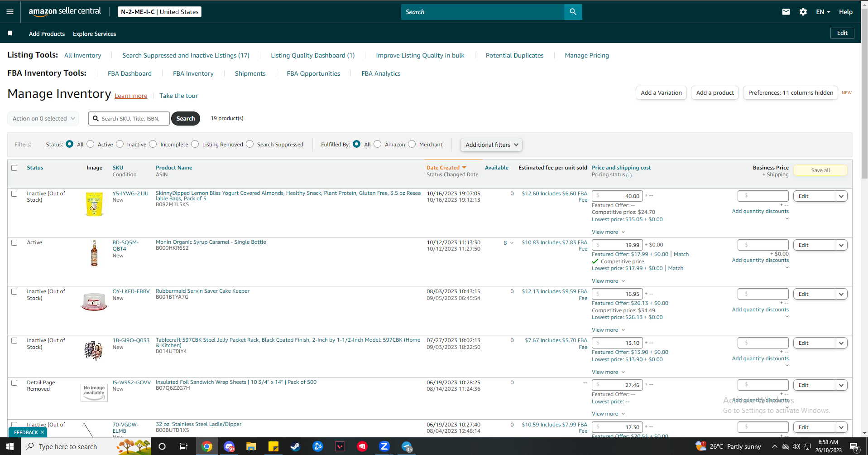Click the Rubbermaid Cake Keeper product image
Screen dimensions: 868x455
(94, 301)
